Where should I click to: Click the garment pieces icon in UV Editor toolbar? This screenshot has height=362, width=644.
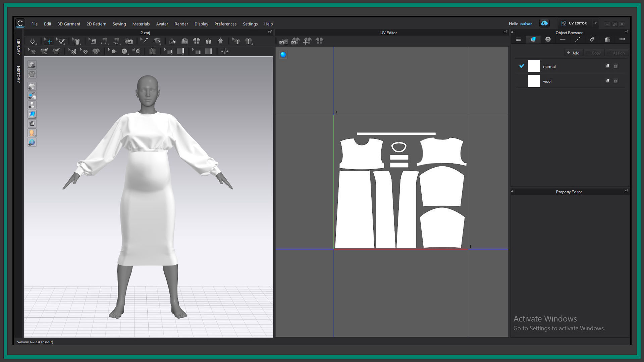coord(319,41)
